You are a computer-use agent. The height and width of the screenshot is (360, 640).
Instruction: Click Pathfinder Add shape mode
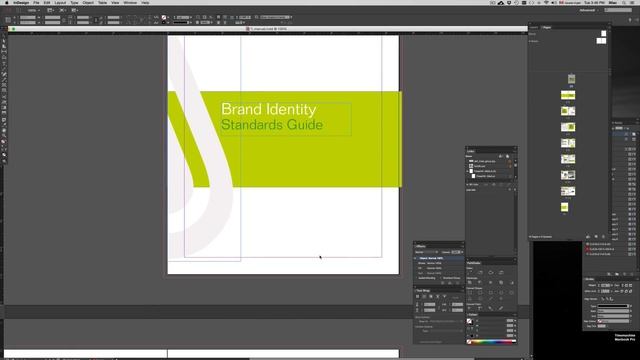pyautogui.click(x=470, y=282)
